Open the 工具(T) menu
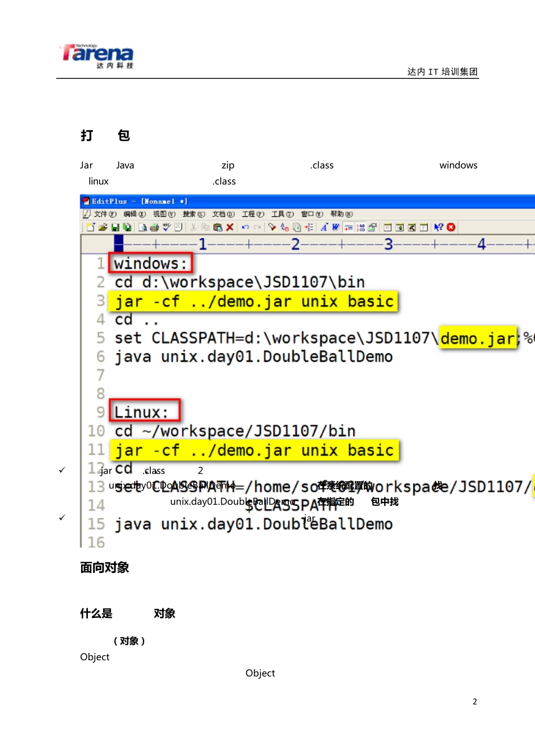535x756 pixels. (x=283, y=214)
